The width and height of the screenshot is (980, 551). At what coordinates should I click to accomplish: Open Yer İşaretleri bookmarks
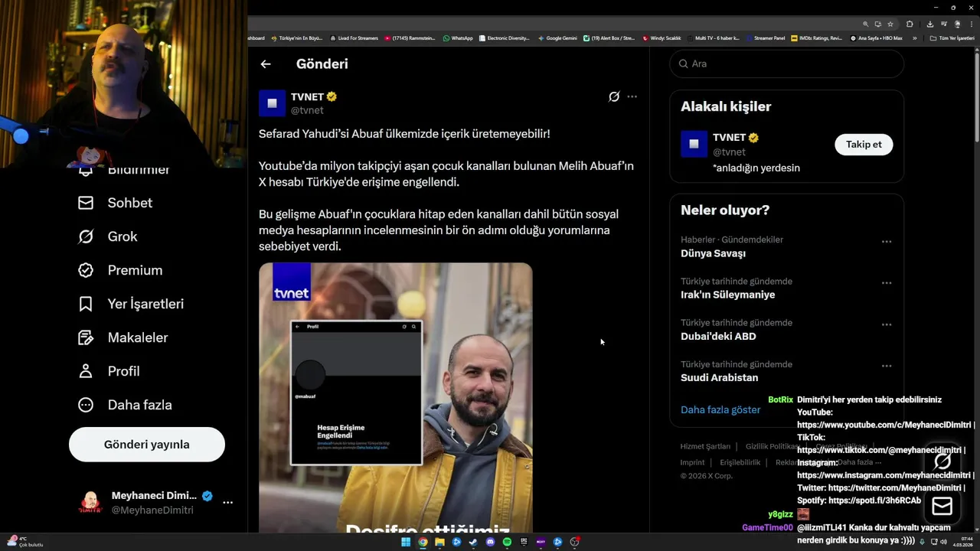[x=131, y=304]
